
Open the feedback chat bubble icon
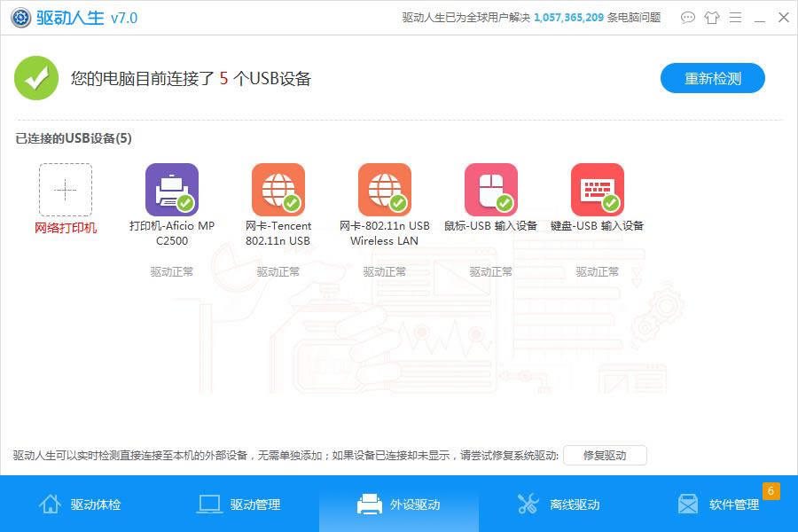tap(688, 18)
